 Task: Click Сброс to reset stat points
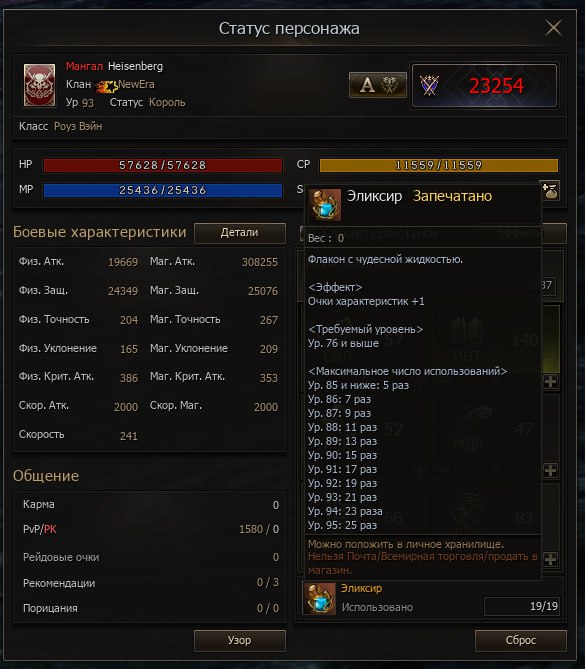tap(521, 640)
